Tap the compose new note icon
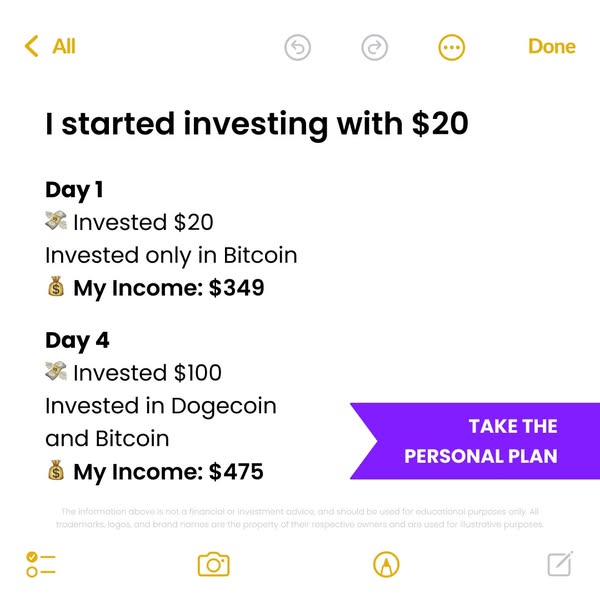This screenshot has width=600, height=600. 560,564
